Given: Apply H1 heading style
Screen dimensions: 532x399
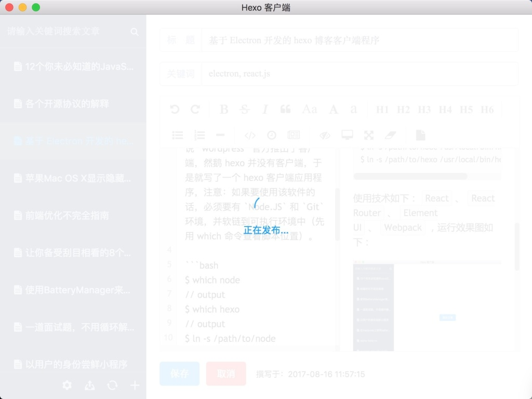Looking at the screenshot, I should 382,109.
